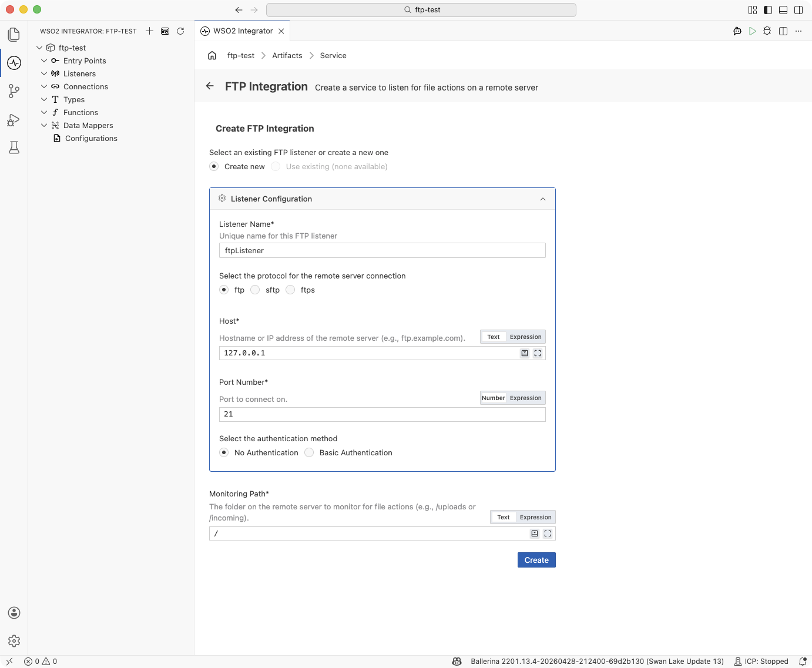Start debugging with the bug icon
The height and width of the screenshot is (668, 812).
coord(767,31)
